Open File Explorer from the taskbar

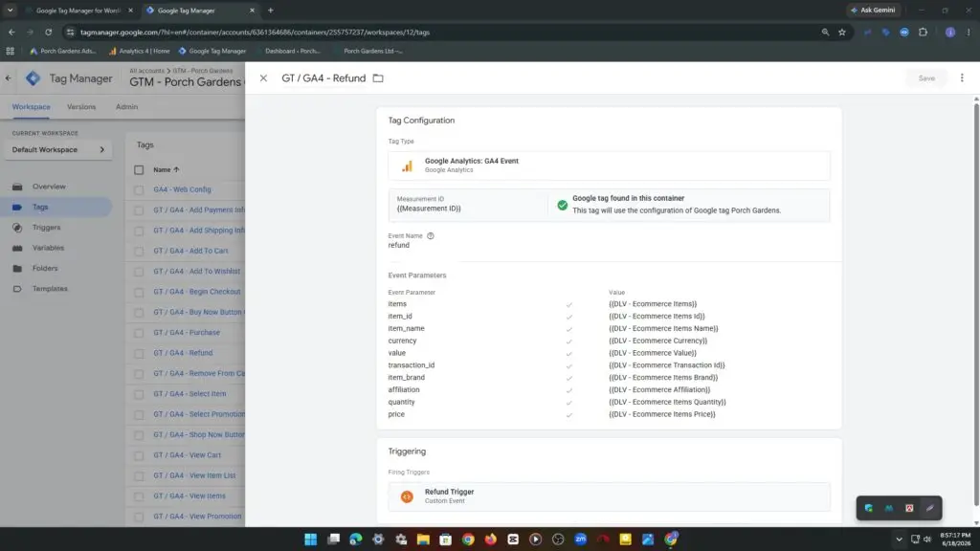coord(423,540)
